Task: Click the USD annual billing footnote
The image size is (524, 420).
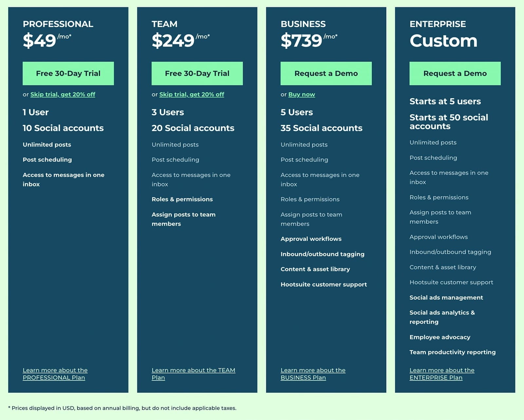Action: (122, 408)
